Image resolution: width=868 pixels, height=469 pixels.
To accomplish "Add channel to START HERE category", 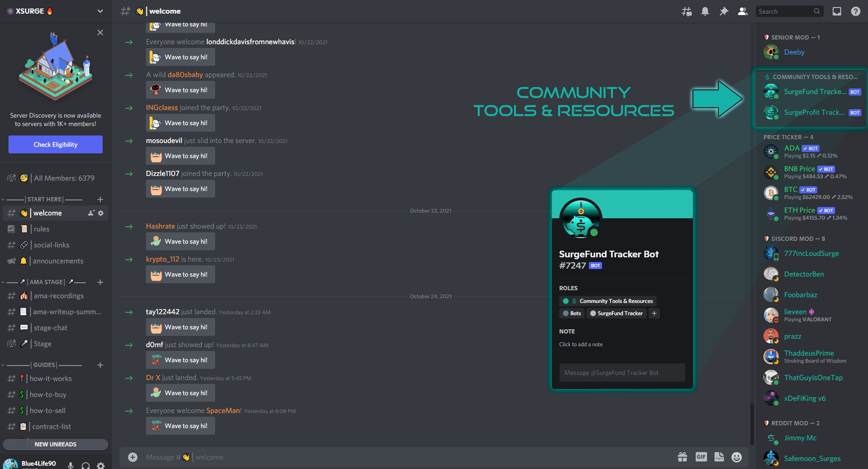I will point(100,199).
